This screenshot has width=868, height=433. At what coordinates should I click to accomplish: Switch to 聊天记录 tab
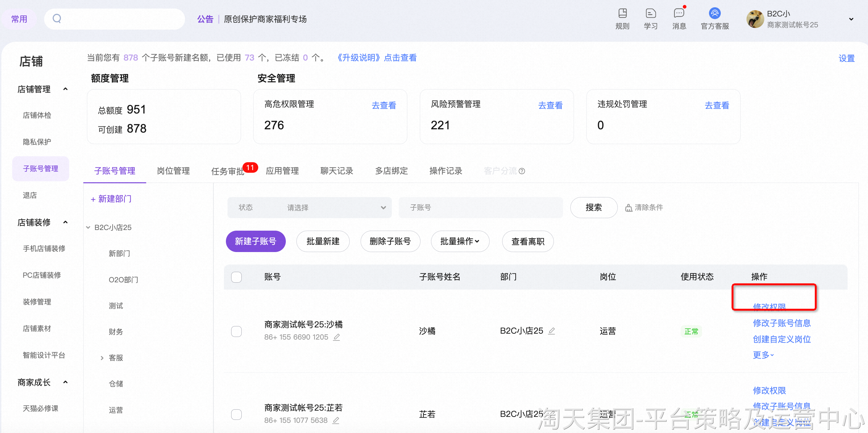(x=337, y=171)
